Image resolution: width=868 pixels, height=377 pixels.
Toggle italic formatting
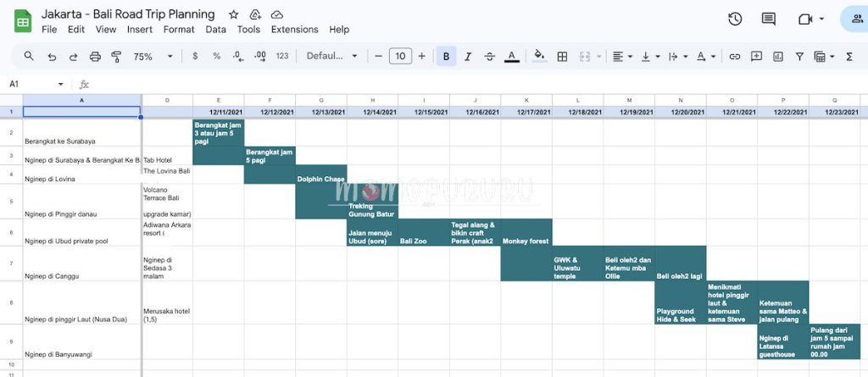point(468,57)
